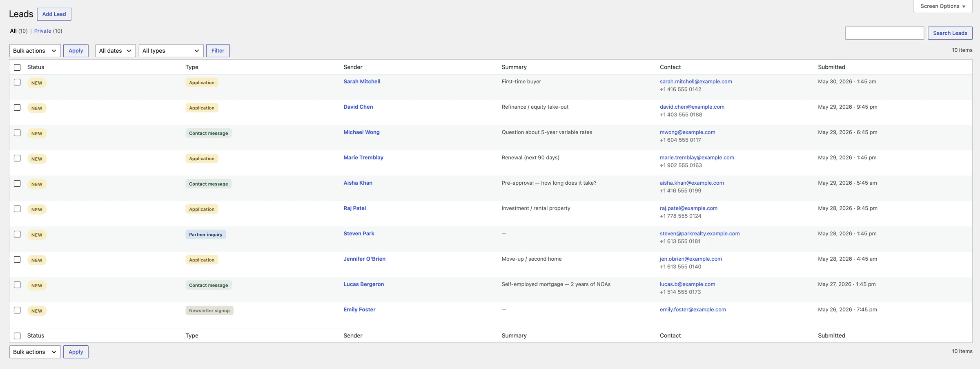Open Emily Foster's lead
Image resolution: width=980 pixels, height=369 pixels.
click(x=359, y=310)
